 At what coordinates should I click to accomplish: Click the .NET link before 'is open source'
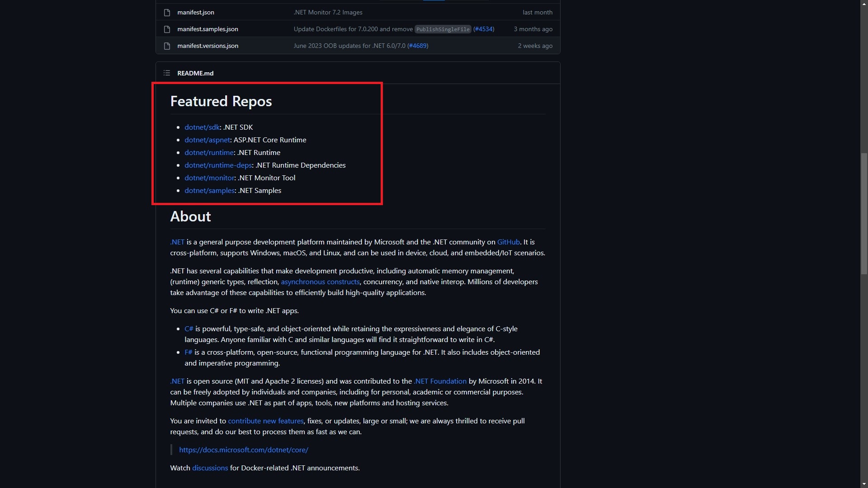[177, 381]
